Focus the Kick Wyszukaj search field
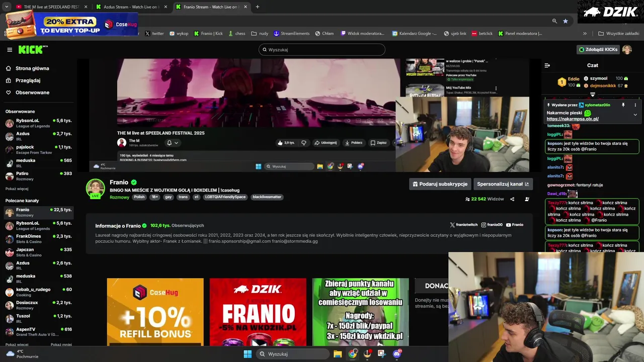 322,50
